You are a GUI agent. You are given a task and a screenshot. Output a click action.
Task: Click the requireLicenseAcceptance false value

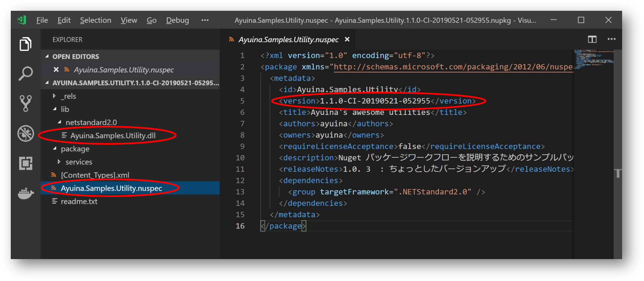click(x=410, y=146)
